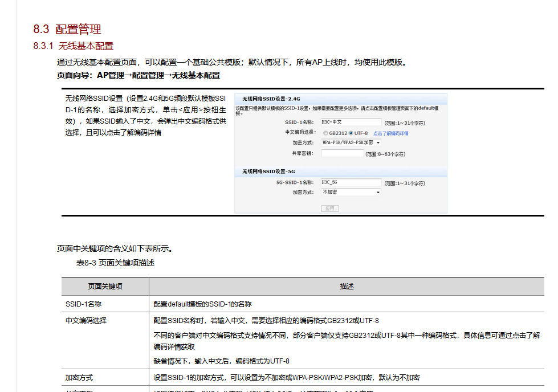
Task: Click the 无线网络SSID设置-2.4G panel header
Action: (x=341, y=99)
